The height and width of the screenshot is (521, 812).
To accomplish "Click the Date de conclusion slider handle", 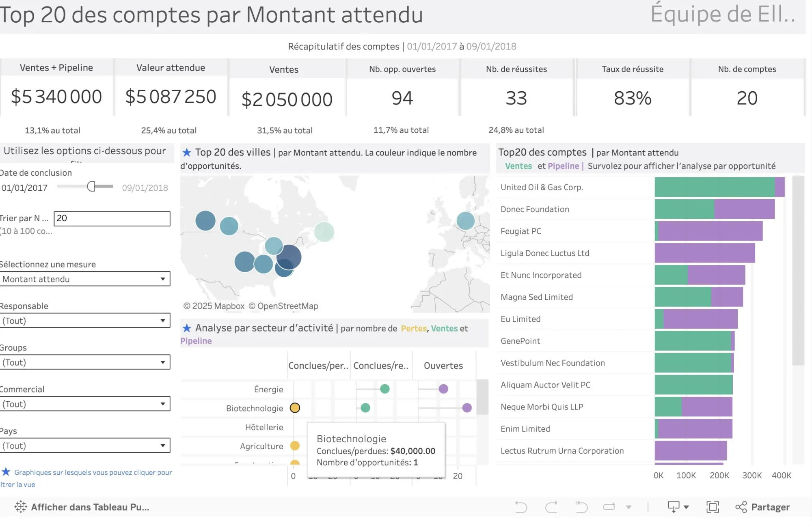I will pos(91,186).
